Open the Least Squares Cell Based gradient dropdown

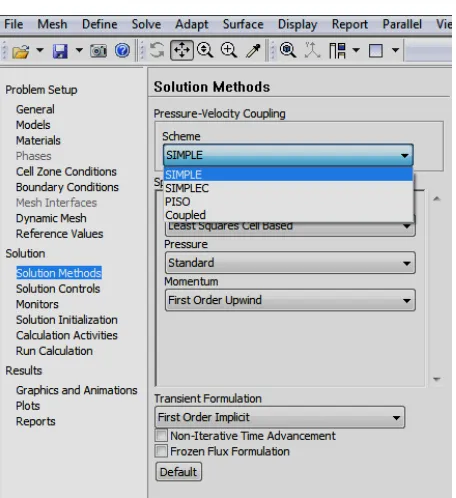point(290,228)
